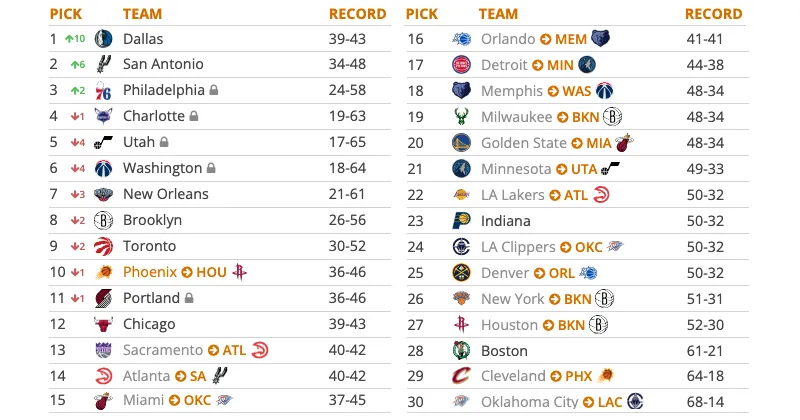800x420 pixels.
Task: Click the left PICK column header
Action: (66, 14)
